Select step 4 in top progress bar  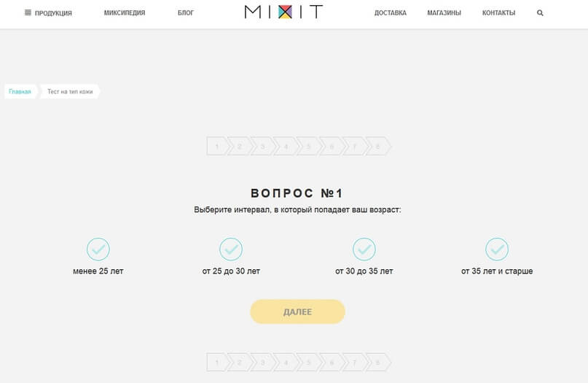pyautogui.click(x=286, y=147)
